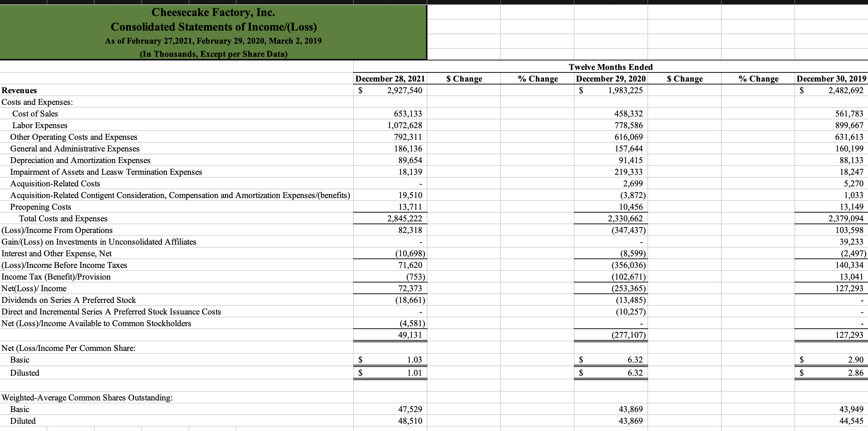Select the Income Tax (Benefit)/Provision label
This screenshot has width=868, height=431.
pyautogui.click(x=56, y=277)
